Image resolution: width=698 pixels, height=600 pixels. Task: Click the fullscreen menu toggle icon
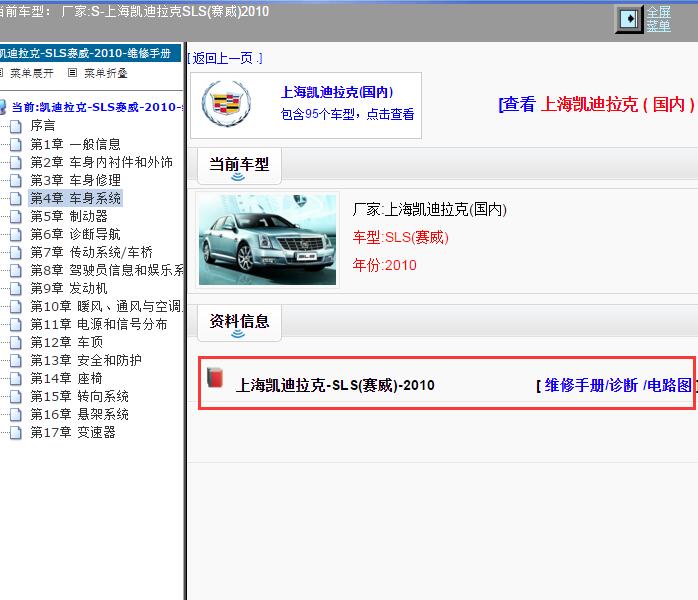pos(629,19)
